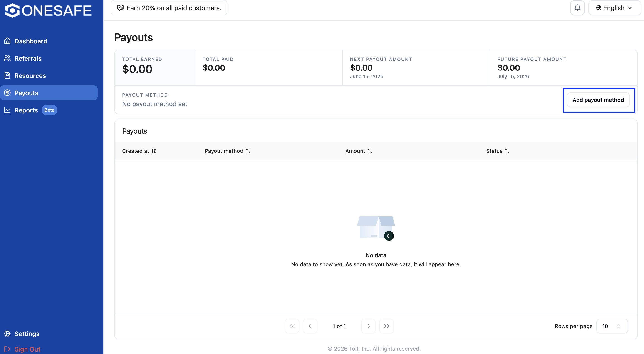Click the Payout method sort arrows
This screenshot has width=644, height=354.
[248, 151]
